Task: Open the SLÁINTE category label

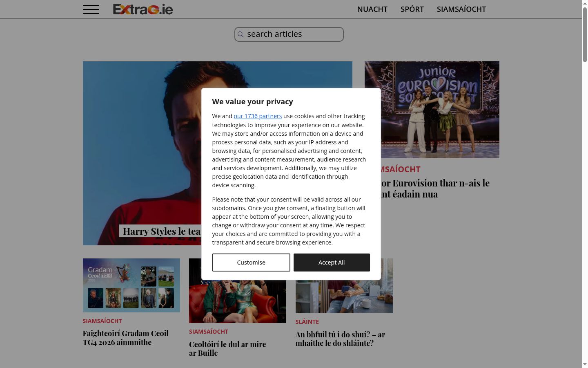Action: [307, 322]
